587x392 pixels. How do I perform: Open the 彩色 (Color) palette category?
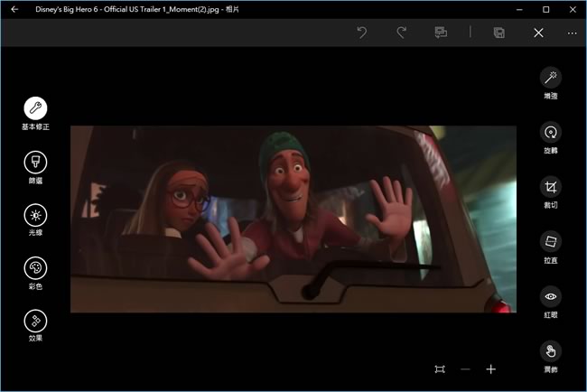[x=35, y=268]
